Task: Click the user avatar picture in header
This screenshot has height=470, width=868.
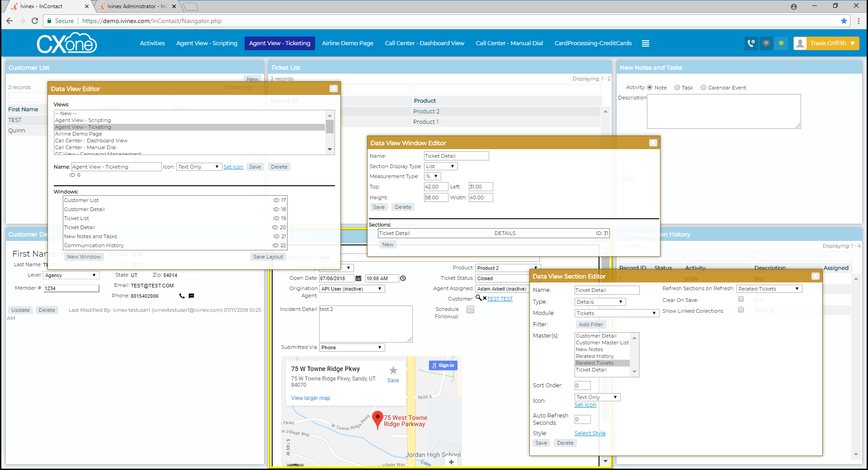Action: point(800,43)
